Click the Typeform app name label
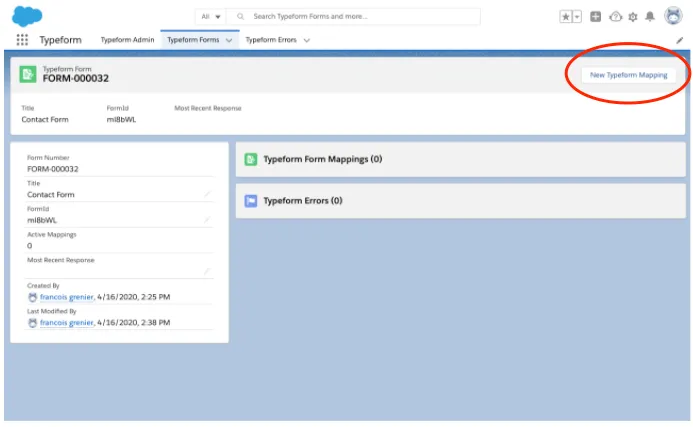The image size is (693, 427). coord(61,40)
